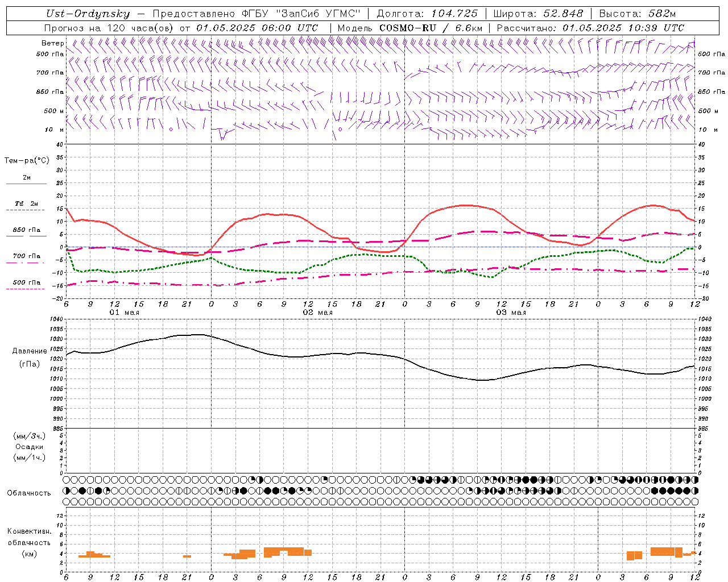The height and width of the screenshot is (582, 728).
Task: Click the 'Прогноз на 120 часа(ов)' forecast text
Action: [109, 28]
